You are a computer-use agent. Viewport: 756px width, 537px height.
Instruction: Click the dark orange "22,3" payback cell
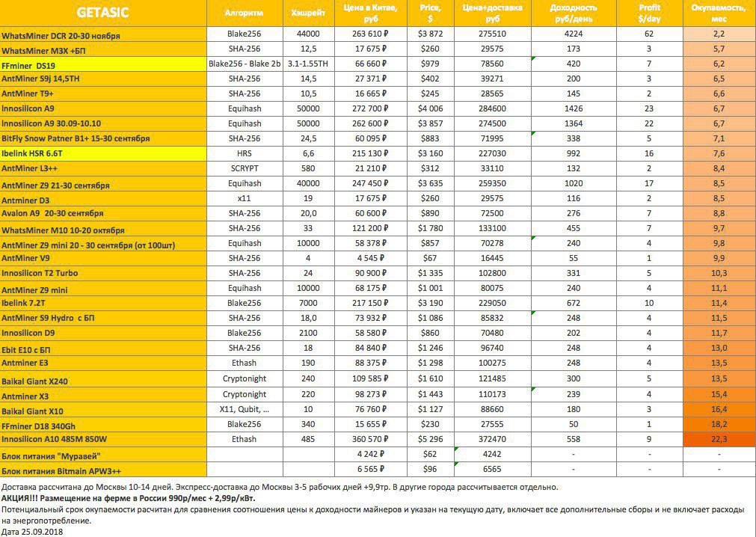point(719,439)
